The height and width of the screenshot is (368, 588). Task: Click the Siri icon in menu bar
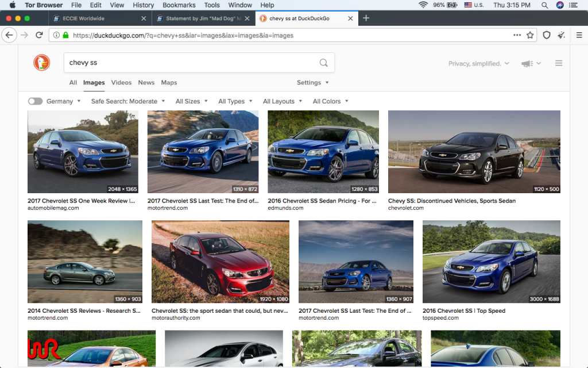(x=560, y=5)
